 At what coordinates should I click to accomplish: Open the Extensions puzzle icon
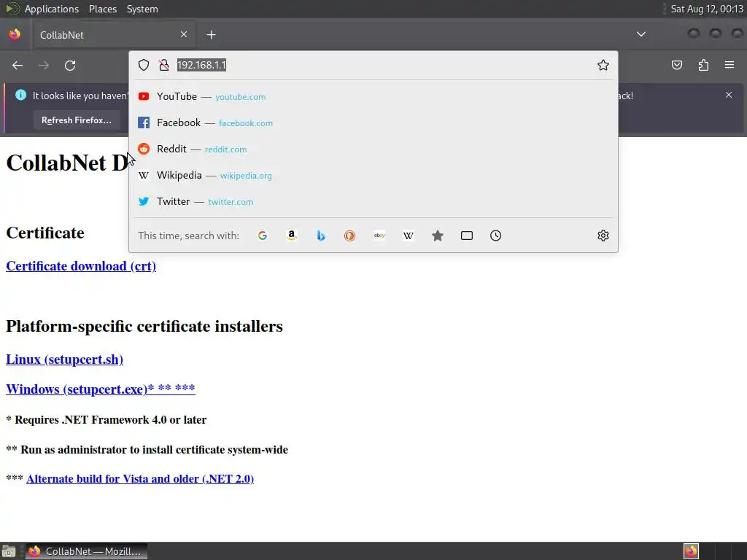pos(703,65)
